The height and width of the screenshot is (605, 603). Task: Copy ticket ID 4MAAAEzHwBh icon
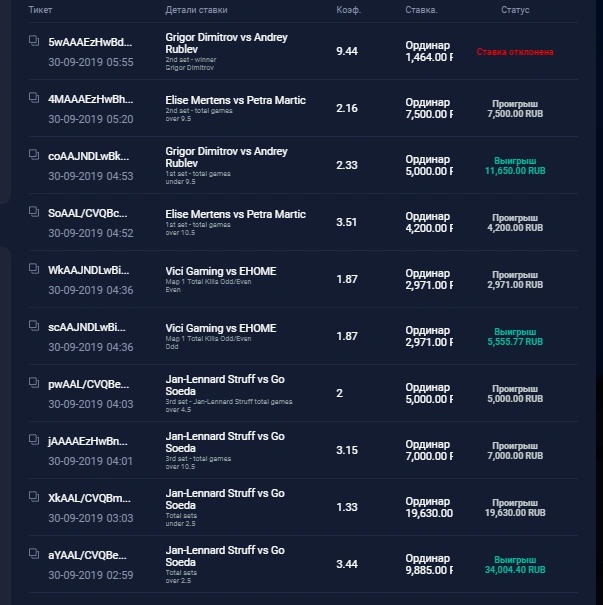[34, 98]
